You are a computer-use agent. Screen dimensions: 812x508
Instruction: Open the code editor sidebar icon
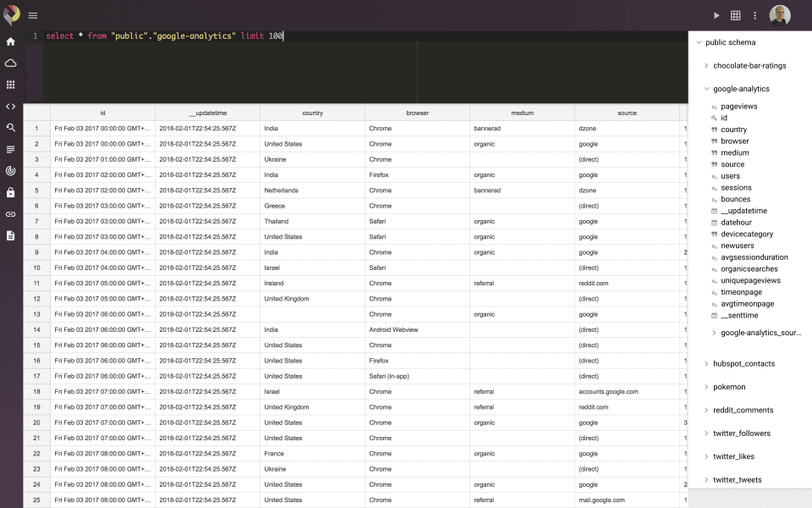coord(11,107)
